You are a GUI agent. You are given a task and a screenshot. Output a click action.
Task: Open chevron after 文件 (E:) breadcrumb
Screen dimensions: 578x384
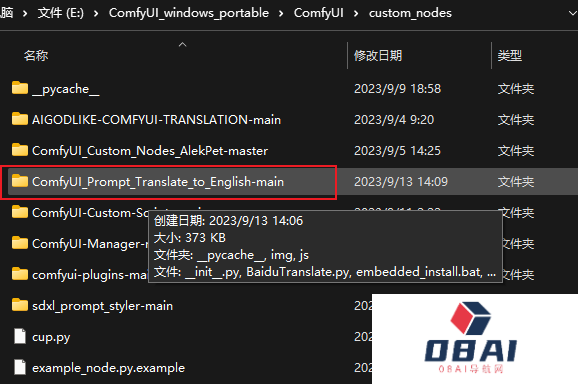[96, 14]
